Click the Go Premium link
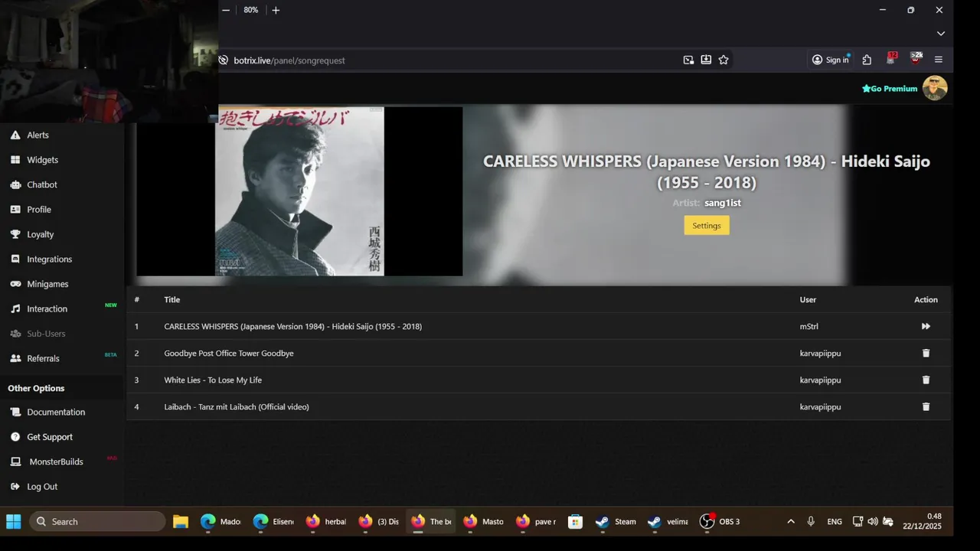Viewport: 980px width, 551px height. click(890, 89)
